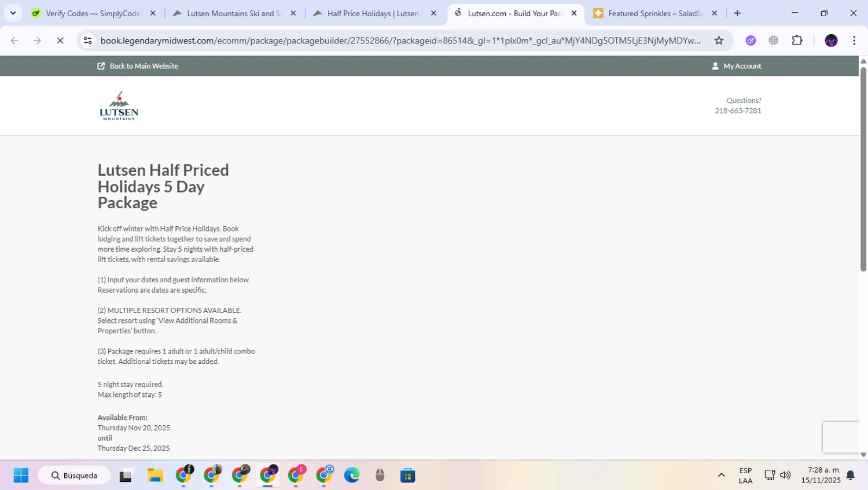Switch ESP LAA keyboard language

(x=745, y=476)
